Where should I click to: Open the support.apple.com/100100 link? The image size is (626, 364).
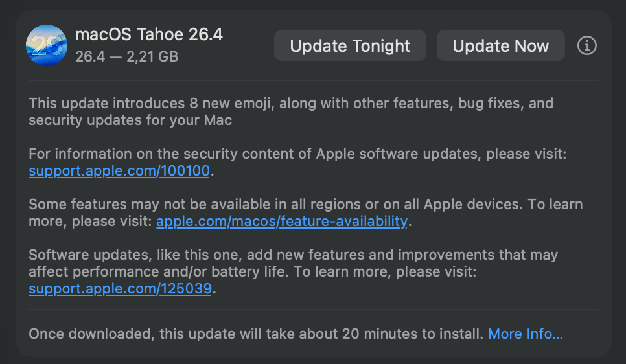tap(120, 172)
